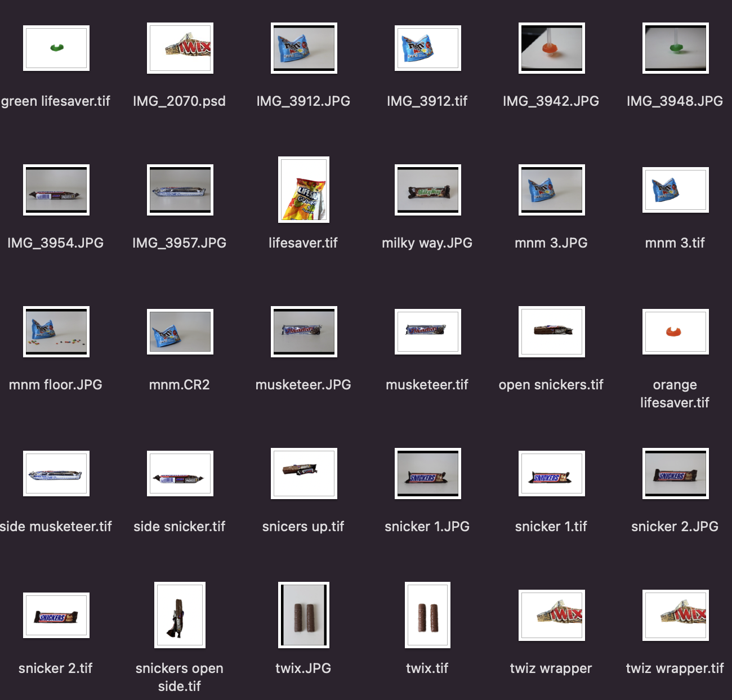732x700 pixels.
Task: Click the 'mnm floor.JPG' file name
Action: pyautogui.click(x=56, y=385)
